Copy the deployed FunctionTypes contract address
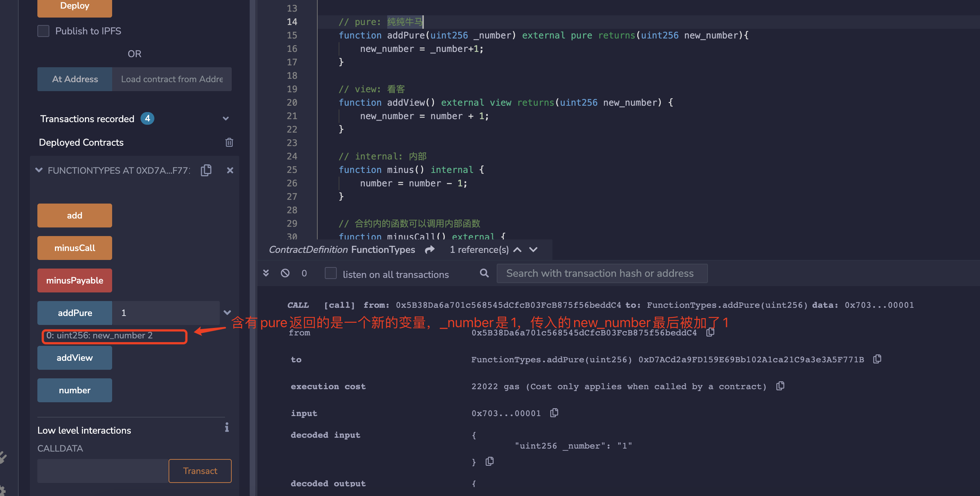Image resolution: width=980 pixels, height=496 pixels. point(206,170)
